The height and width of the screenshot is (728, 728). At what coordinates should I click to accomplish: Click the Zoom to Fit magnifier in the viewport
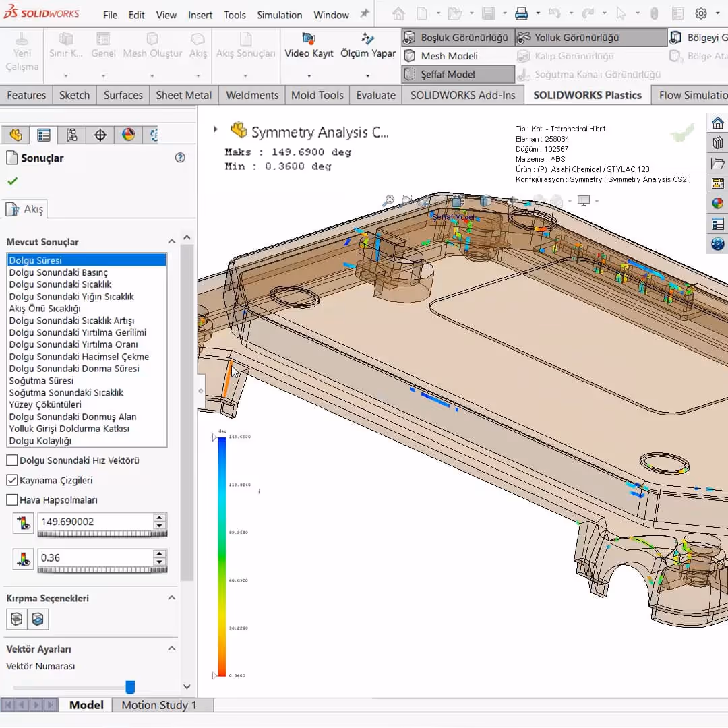pyautogui.click(x=388, y=201)
